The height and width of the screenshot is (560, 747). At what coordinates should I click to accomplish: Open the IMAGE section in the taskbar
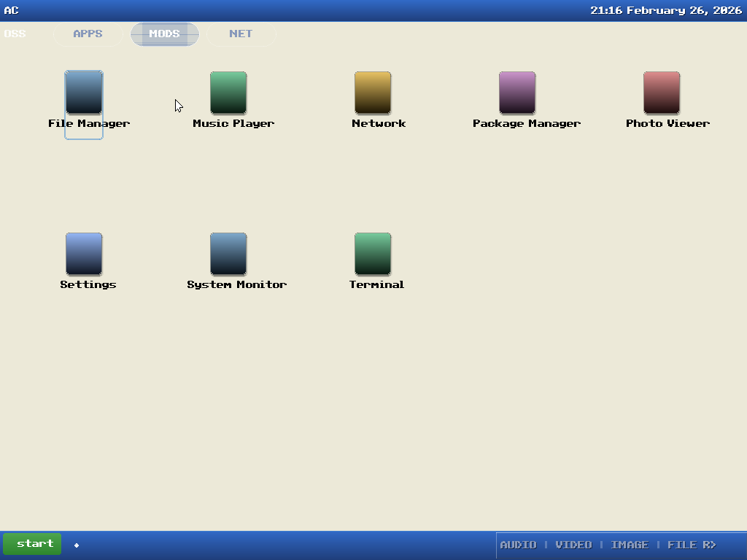click(630, 544)
